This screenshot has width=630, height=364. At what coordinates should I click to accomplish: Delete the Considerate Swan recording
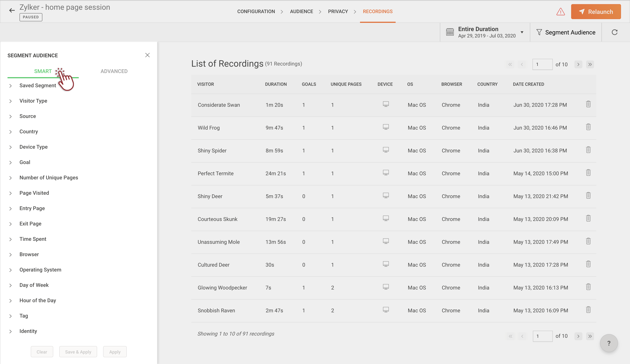click(588, 104)
